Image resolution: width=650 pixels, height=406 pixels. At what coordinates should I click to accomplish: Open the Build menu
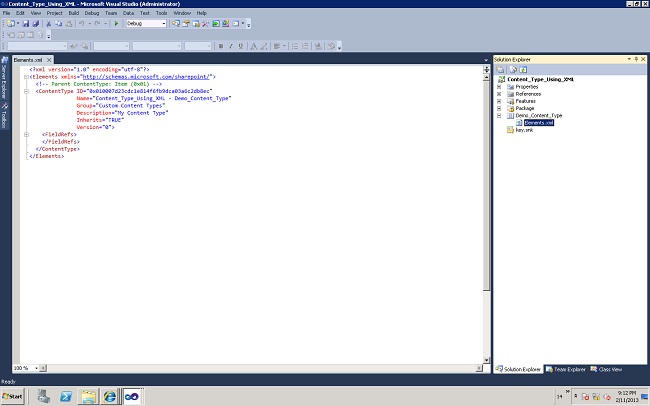click(74, 13)
